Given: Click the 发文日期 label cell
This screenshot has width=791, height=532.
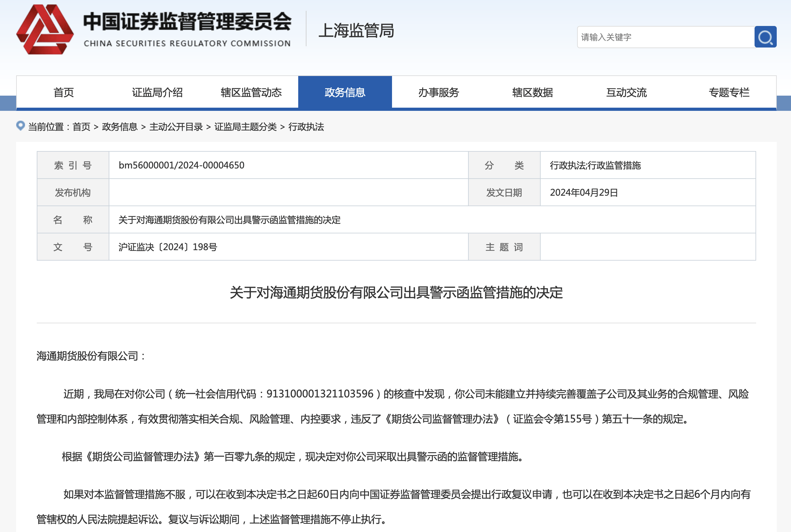Looking at the screenshot, I should pos(504,193).
